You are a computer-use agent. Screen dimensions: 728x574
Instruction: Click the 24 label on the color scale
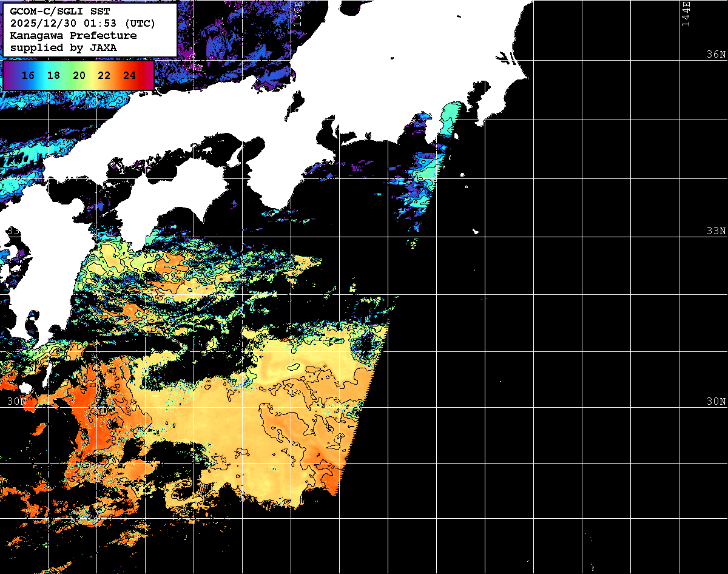click(x=129, y=76)
